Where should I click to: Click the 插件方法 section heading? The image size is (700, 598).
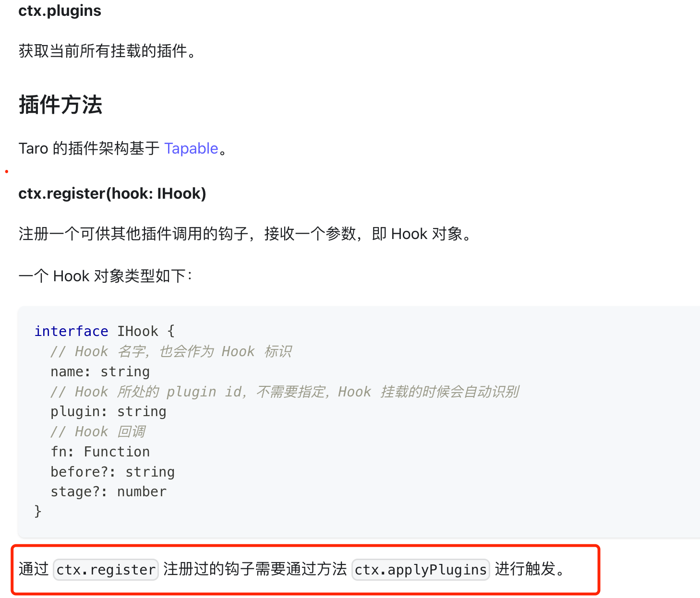60,105
